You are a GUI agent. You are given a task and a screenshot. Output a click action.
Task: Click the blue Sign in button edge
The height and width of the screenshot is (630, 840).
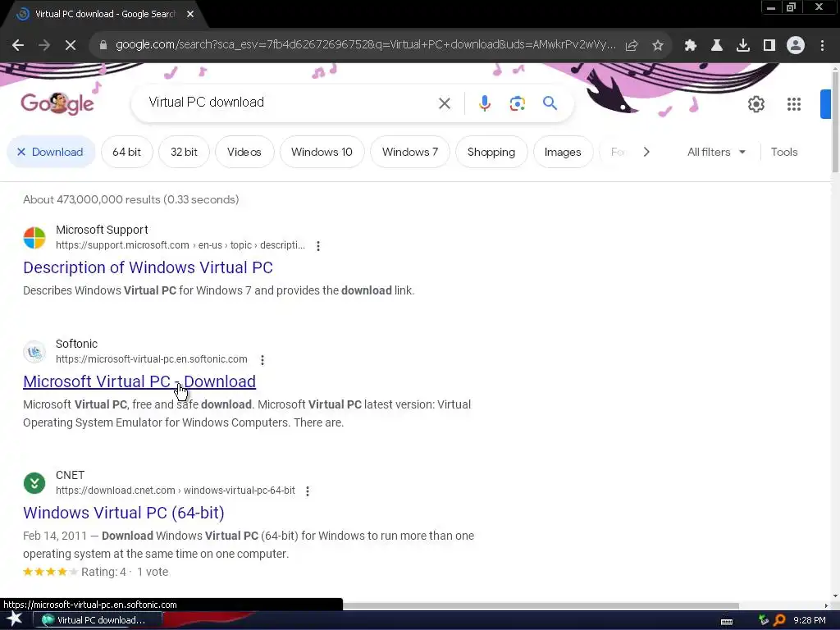point(825,104)
